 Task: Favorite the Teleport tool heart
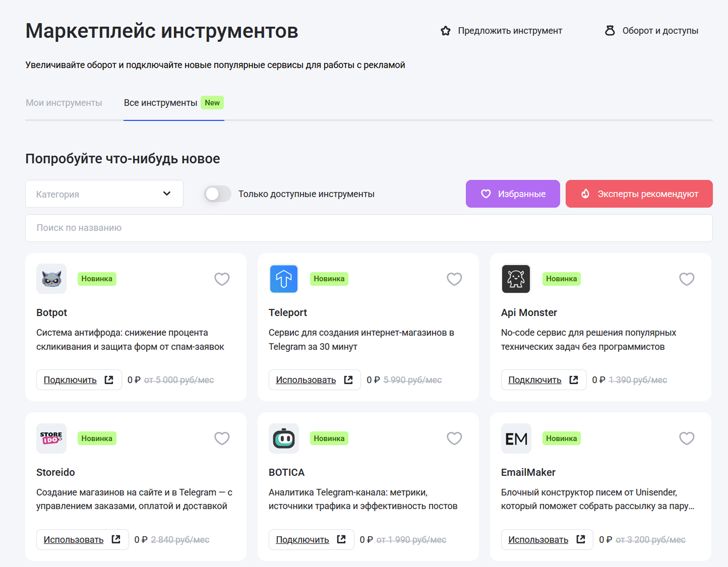454,279
